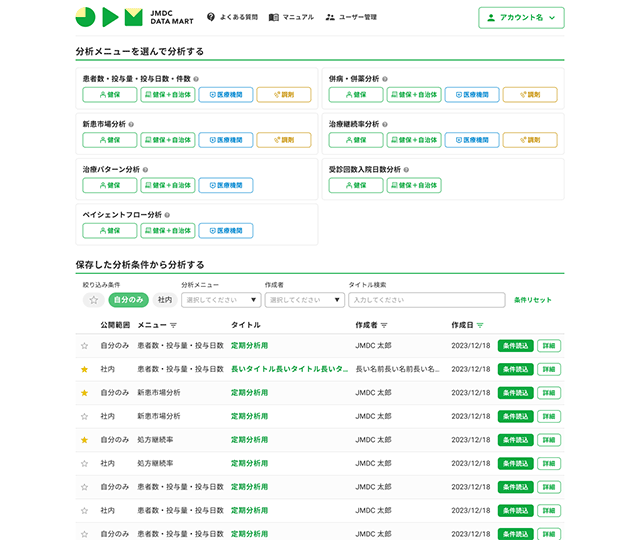This screenshot has width=640, height=540.
Task: Select 調剤 under 新患市場分析
Action: (283, 140)
